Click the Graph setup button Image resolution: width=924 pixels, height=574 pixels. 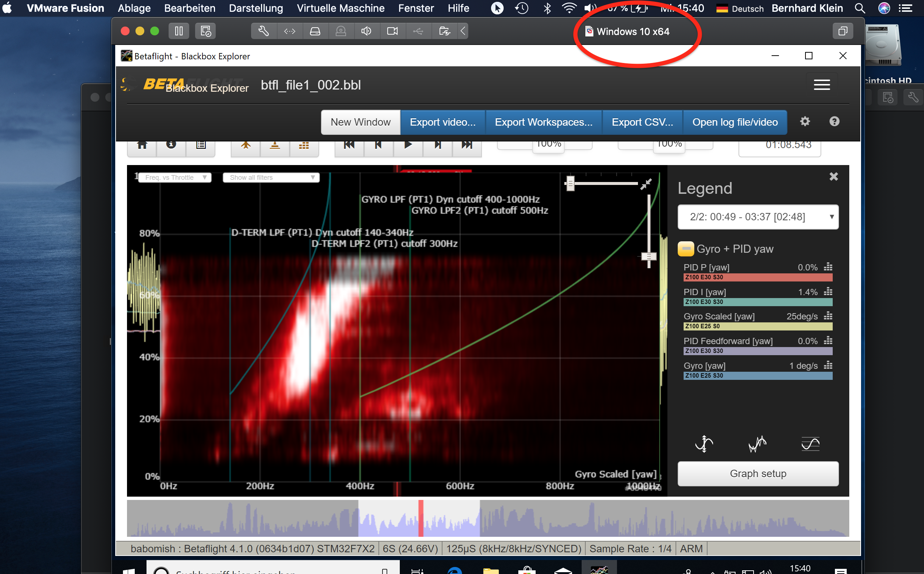click(758, 473)
